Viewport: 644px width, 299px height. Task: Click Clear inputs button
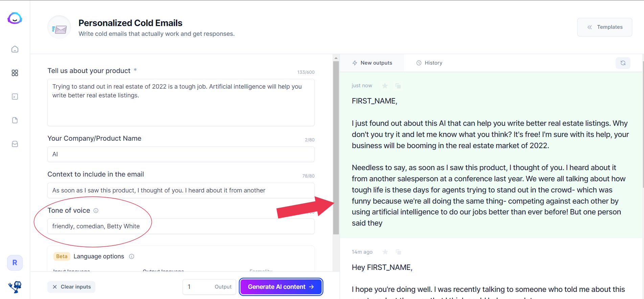[x=71, y=287]
